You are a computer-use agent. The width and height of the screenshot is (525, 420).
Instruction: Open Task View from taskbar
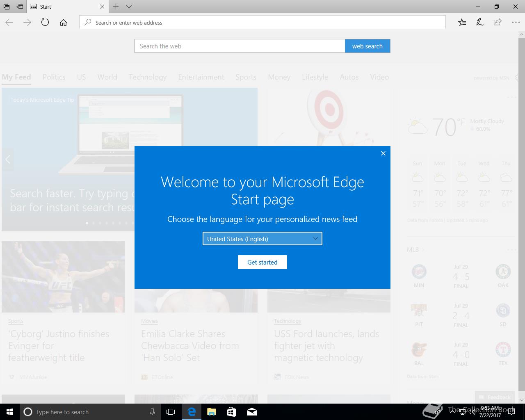pyautogui.click(x=171, y=412)
